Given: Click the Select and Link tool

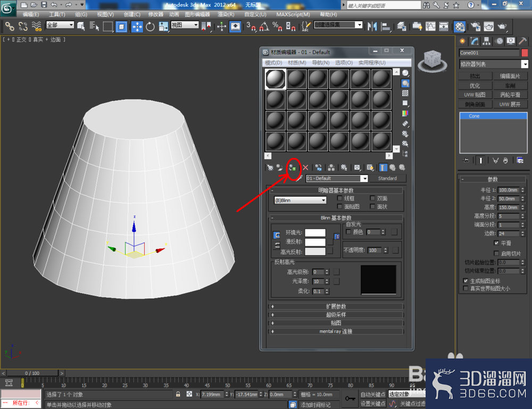Looking at the screenshot, I should click(10, 27).
